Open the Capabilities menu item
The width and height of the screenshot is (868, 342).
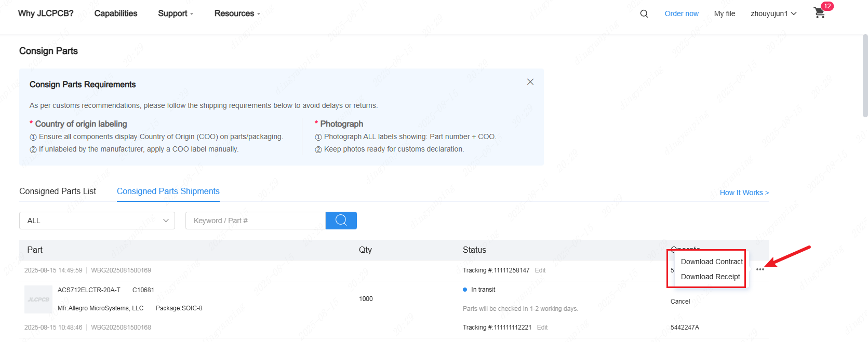click(x=116, y=13)
